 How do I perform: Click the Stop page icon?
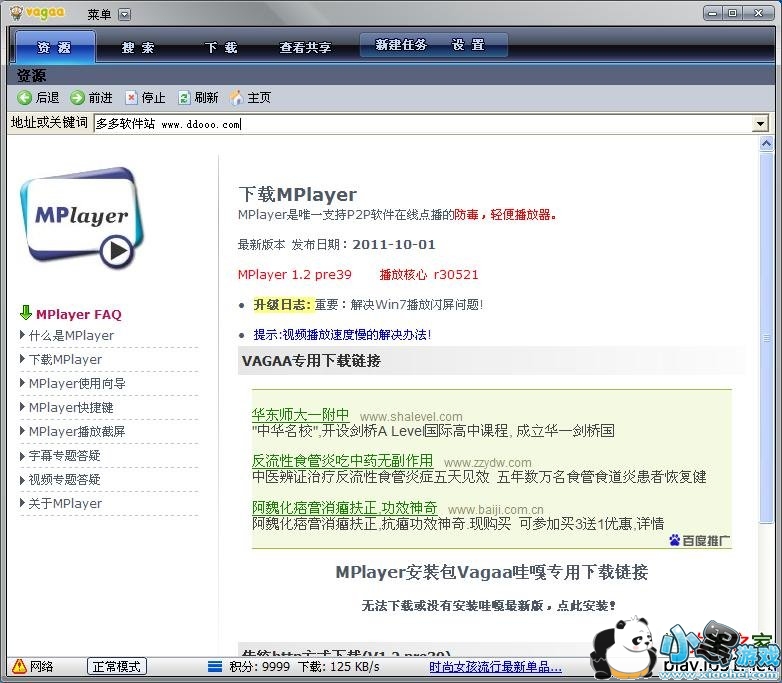click(x=131, y=98)
